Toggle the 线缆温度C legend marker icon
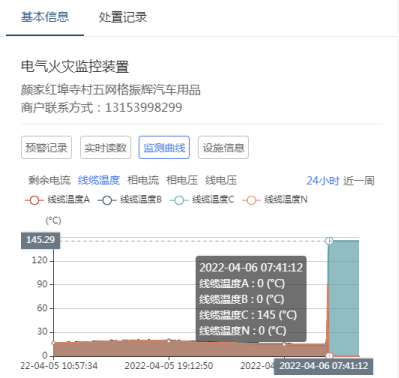The height and width of the screenshot is (378, 399). (179, 200)
